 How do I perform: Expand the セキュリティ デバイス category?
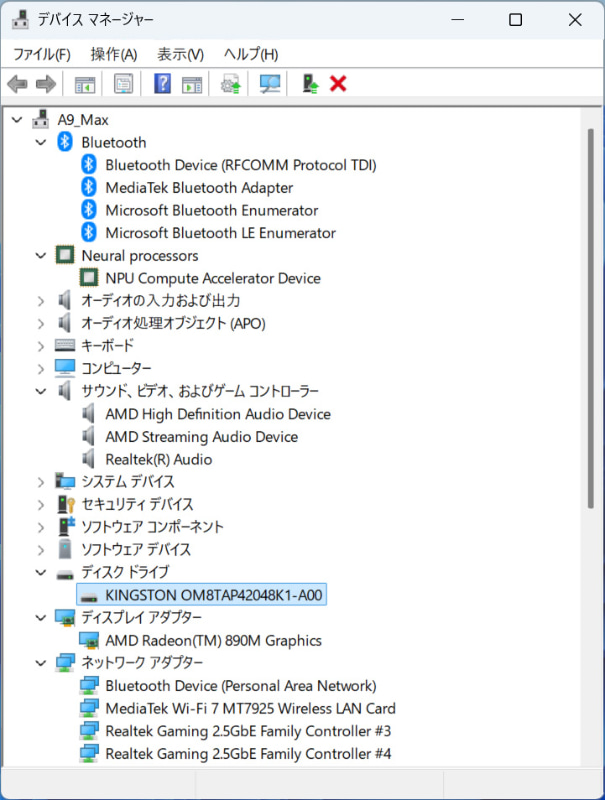point(41,505)
